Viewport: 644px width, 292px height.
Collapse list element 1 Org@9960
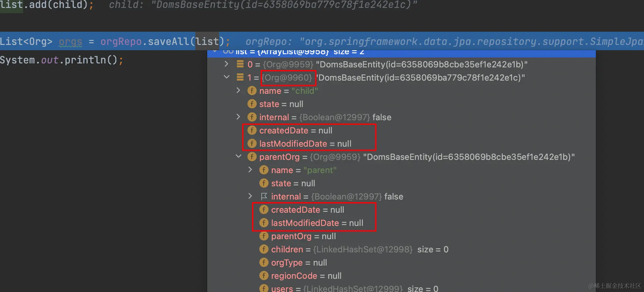pyautogui.click(x=226, y=77)
